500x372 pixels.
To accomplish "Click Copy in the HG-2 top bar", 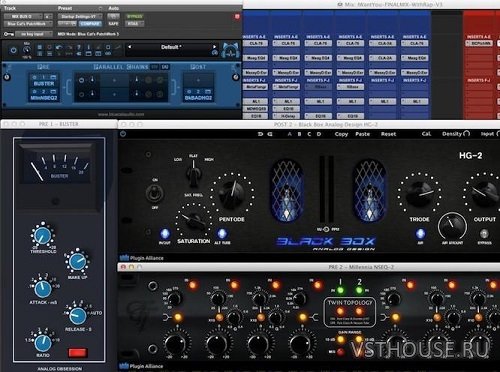I will [341, 134].
